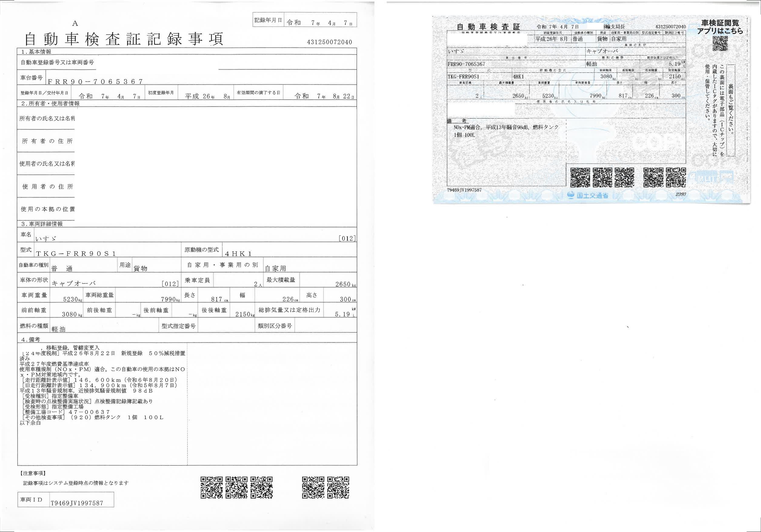Select the 原動機の型式 label on the record sheet

tap(202, 249)
